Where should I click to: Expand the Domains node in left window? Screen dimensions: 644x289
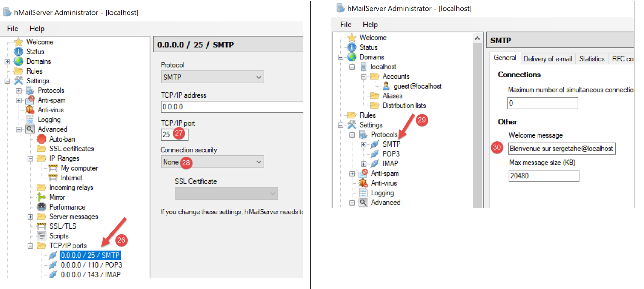7,62
